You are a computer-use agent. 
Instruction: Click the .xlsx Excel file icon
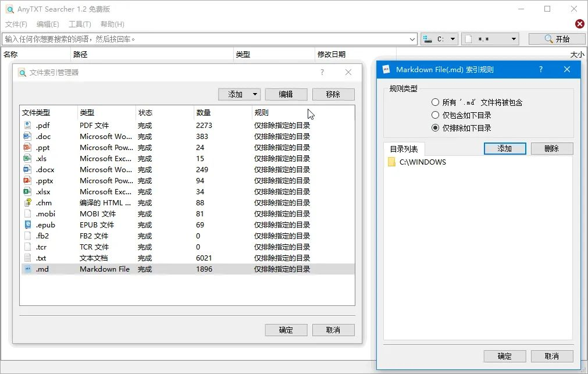[x=27, y=192]
